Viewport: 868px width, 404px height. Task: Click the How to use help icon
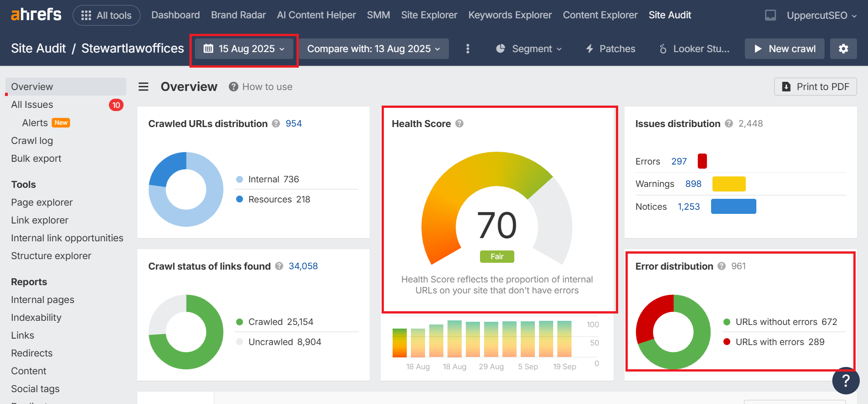(233, 87)
